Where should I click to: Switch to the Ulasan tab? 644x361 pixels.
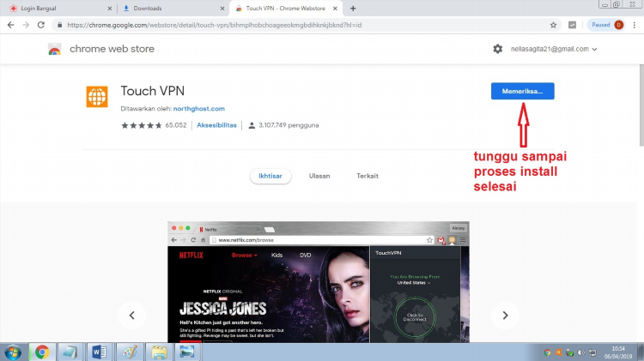[x=319, y=176]
